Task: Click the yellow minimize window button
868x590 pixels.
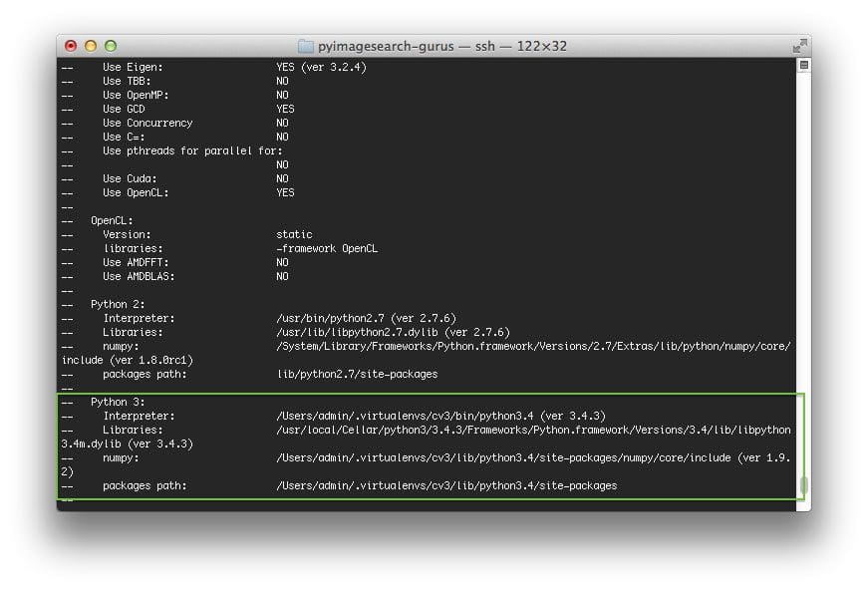Action: point(91,46)
